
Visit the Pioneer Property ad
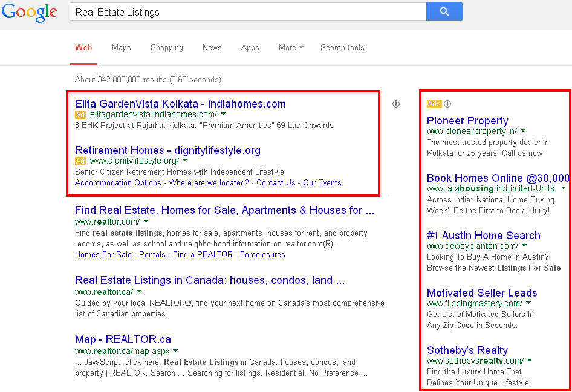(x=467, y=120)
